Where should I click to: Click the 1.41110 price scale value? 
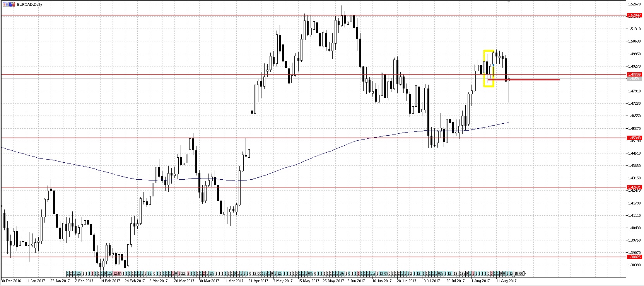(x=634, y=215)
